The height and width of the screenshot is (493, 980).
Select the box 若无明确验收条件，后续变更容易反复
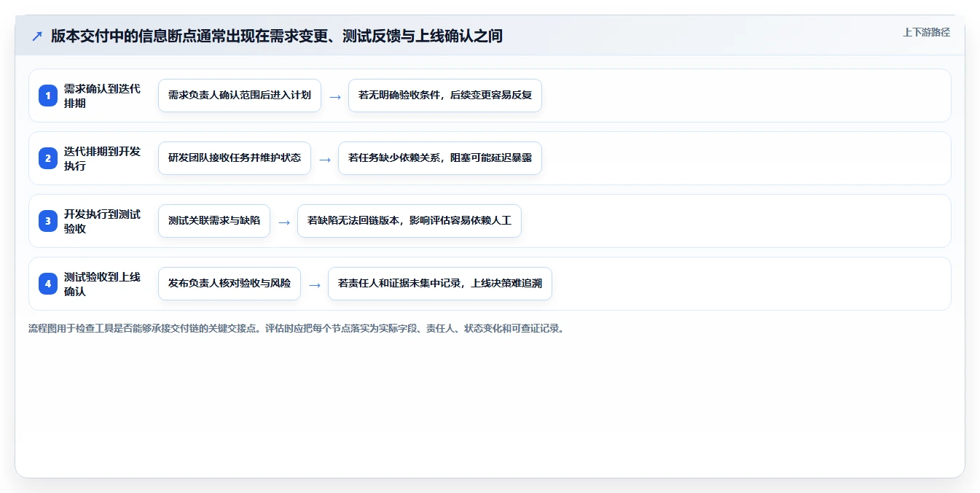[445, 96]
